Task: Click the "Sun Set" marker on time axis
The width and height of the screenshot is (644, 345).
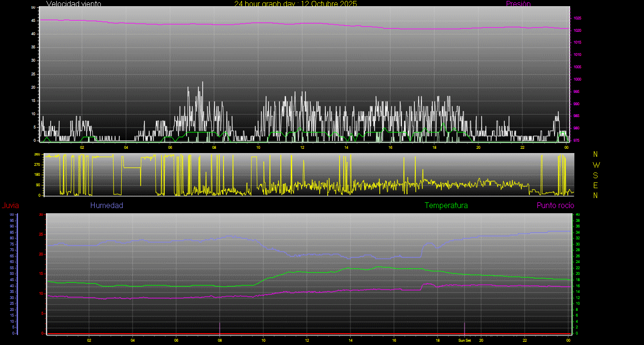Action: click(x=464, y=340)
